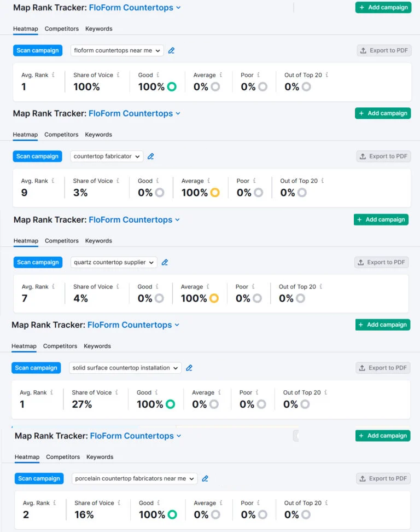Click the pencil edit icon beside 'floform countertops near me'
Image resolution: width=420 pixels, height=532 pixels.
pos(171,50)
